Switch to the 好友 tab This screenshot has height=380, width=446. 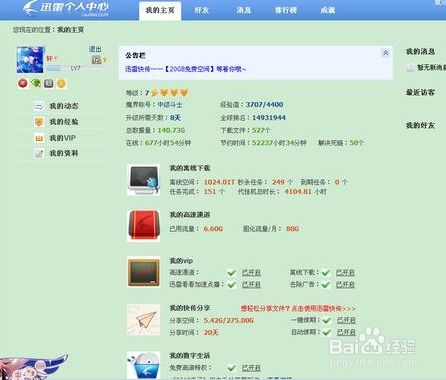202,10
